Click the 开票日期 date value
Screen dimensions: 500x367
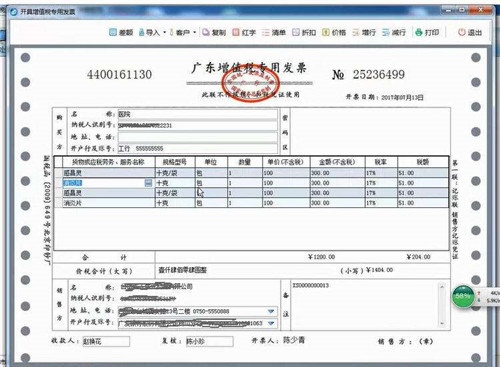pos(402,97)
